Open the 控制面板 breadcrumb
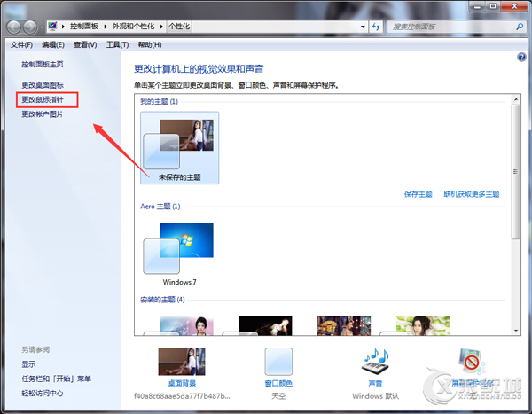The image size is (532, 414). (x=84, y=27)
